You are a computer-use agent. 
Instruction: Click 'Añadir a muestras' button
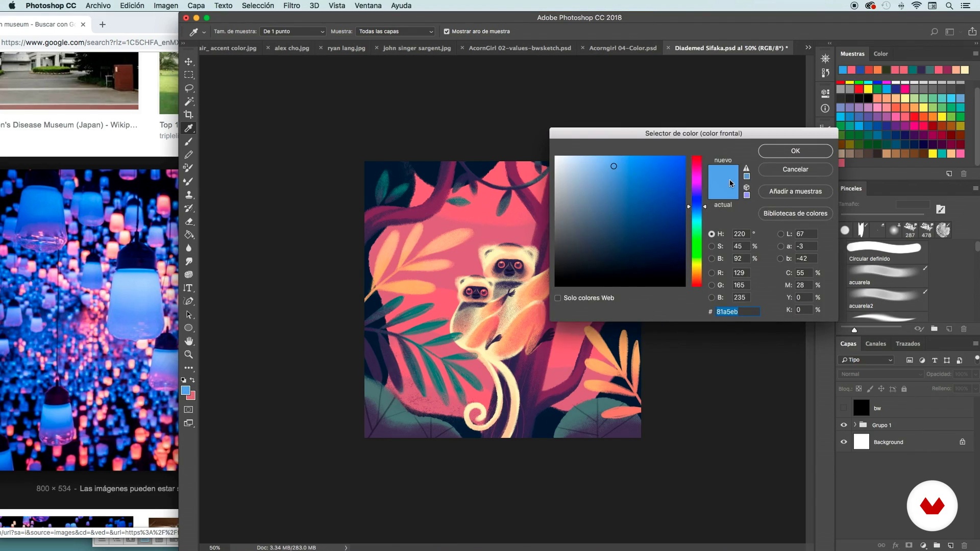[x=795, y=191]
